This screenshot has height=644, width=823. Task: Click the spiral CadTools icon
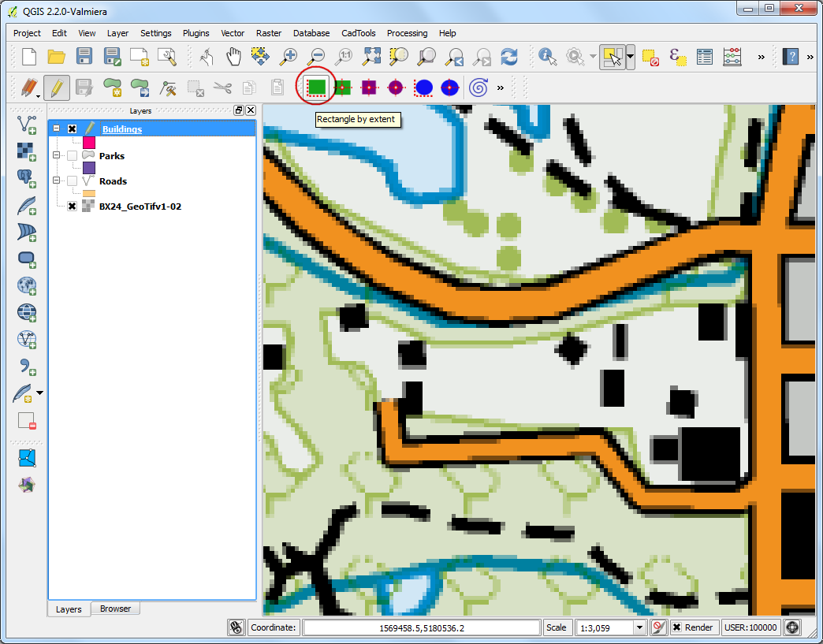coord(479,87)
